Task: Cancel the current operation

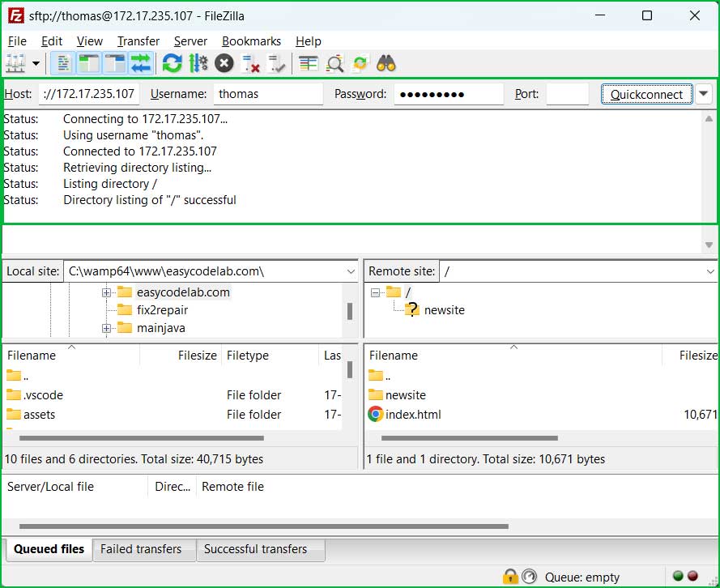Action: tap(224, 63)
